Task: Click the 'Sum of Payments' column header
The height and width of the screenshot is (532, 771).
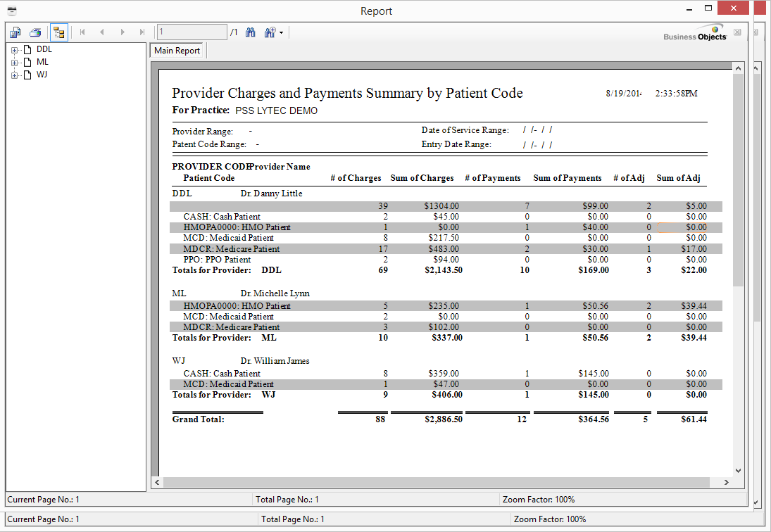Action: tap(568, 178)
